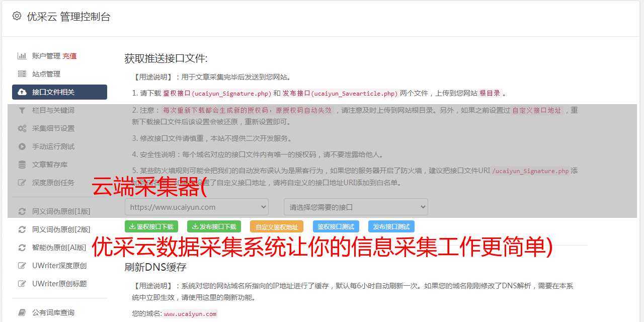
Task: Click the domain text www.ucaiyun.com
Action: [x=190, y=313]
